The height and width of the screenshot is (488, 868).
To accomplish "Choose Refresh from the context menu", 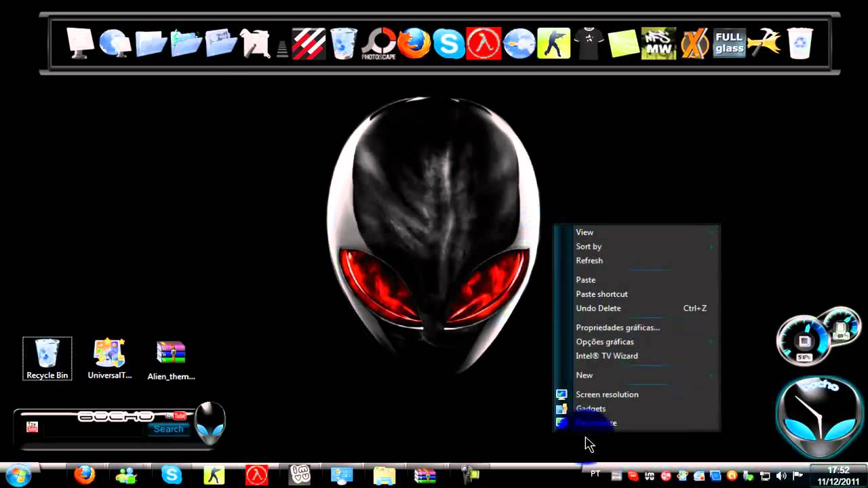I will (637, 261).
